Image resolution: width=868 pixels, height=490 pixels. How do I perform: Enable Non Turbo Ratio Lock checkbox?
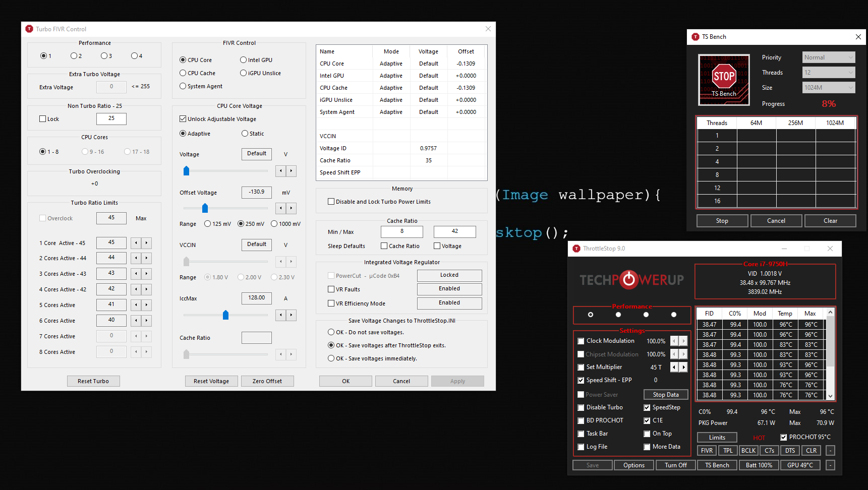[43, 119]
